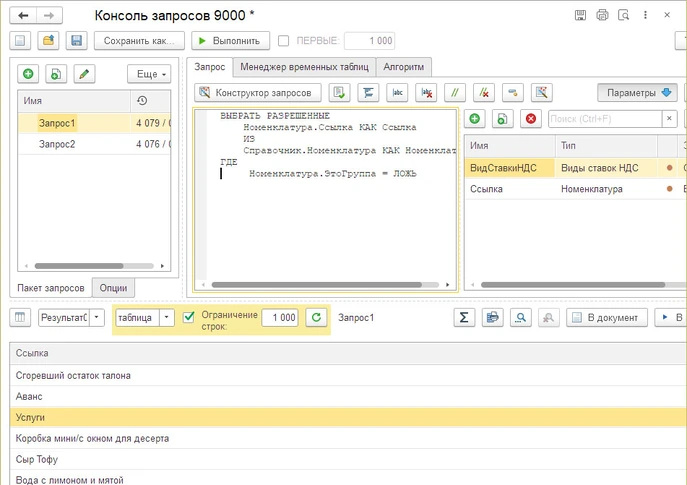Save file with blue floppy icon
The height and width of the screenshot is (485, 687).
click(76, 41)
